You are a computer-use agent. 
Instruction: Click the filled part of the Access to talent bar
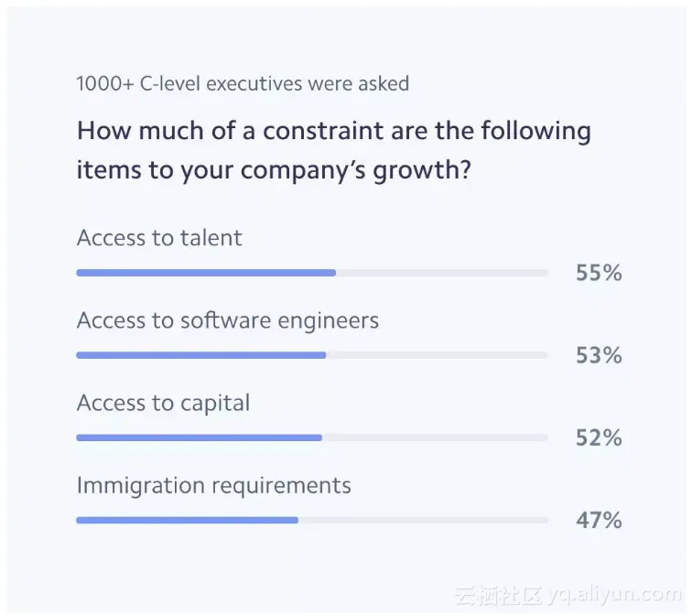click(206, 273)
